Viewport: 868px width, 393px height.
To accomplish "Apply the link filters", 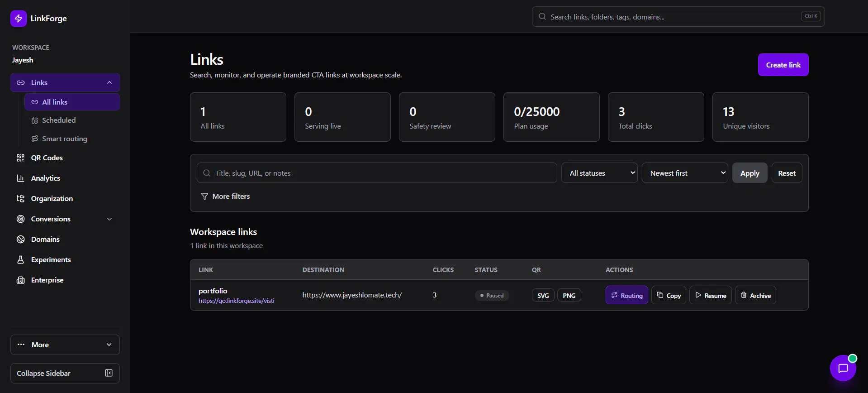I will pyautogui.click(x=749, y=173).
